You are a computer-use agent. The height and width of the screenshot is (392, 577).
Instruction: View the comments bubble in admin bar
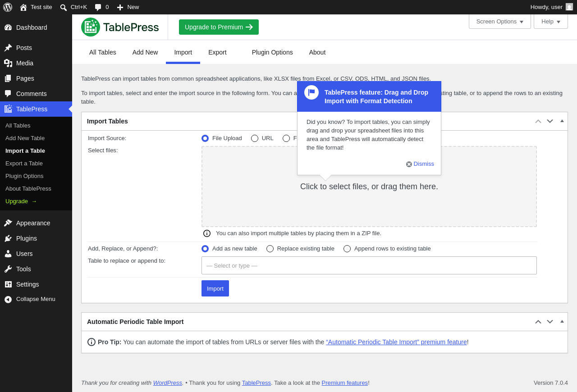[98, 7]
